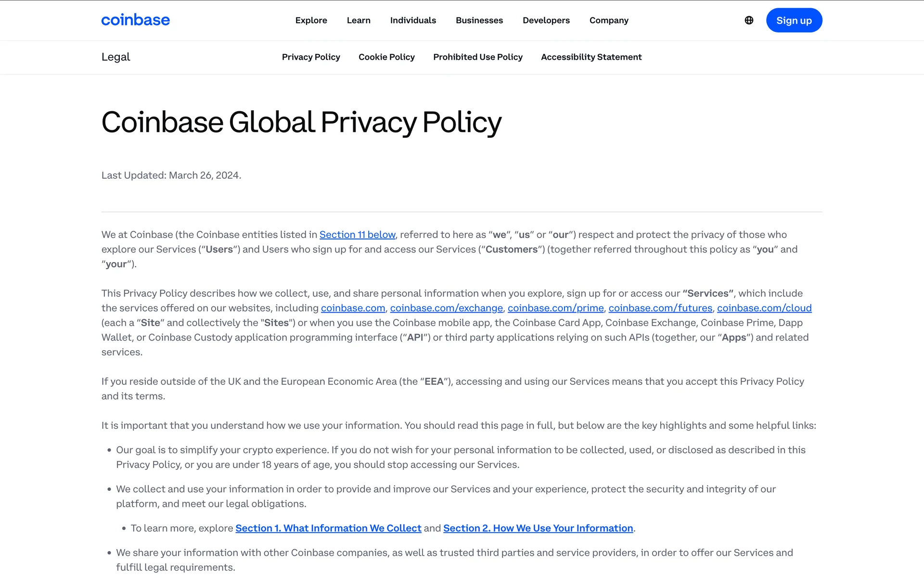Viewport: 924px width, 578px height.
Task: Go to the Privacy Policy tab
Action: (x=311, y=57)
